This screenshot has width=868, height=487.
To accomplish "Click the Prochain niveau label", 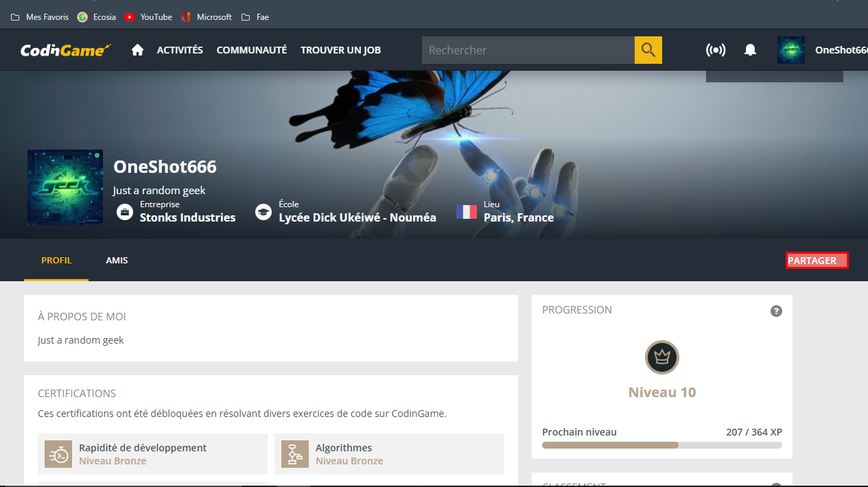I will tap(579, 432).
